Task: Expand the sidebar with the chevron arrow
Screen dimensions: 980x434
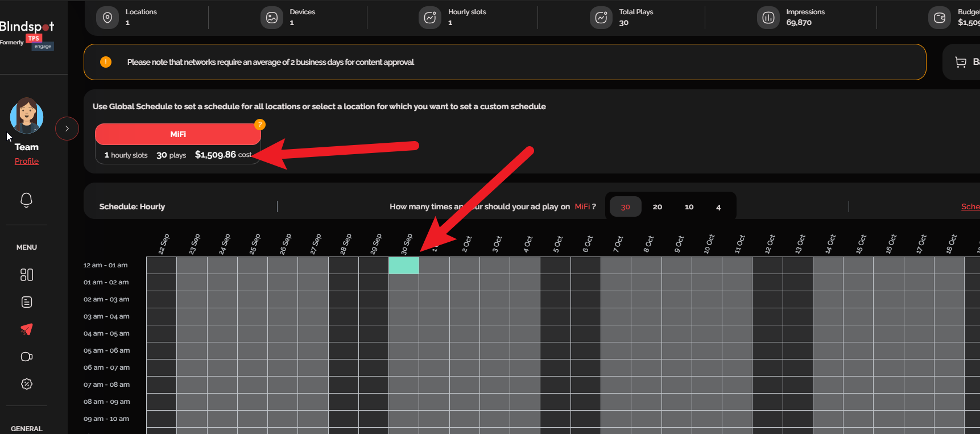Action: [67, 129]
